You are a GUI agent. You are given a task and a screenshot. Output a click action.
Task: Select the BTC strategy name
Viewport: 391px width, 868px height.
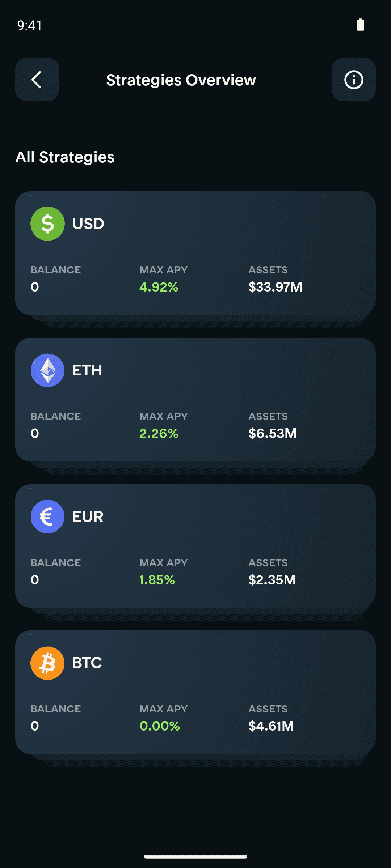point(87,663)
